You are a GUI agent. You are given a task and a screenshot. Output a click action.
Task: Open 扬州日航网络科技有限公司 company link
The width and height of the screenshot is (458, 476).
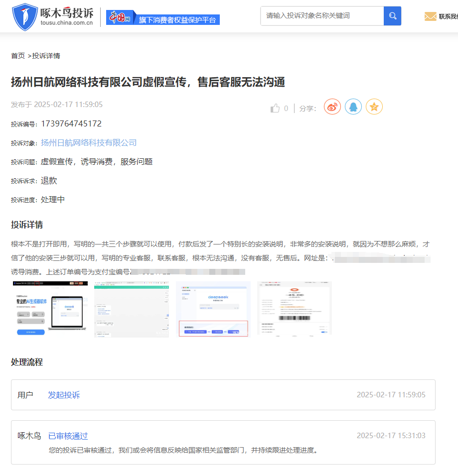point(89,143)
